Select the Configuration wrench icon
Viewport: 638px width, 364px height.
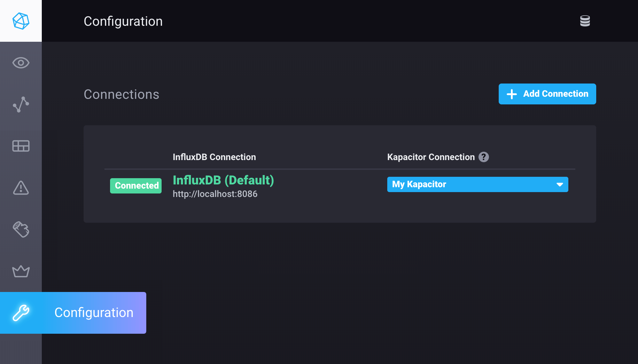tap(21, 312)
